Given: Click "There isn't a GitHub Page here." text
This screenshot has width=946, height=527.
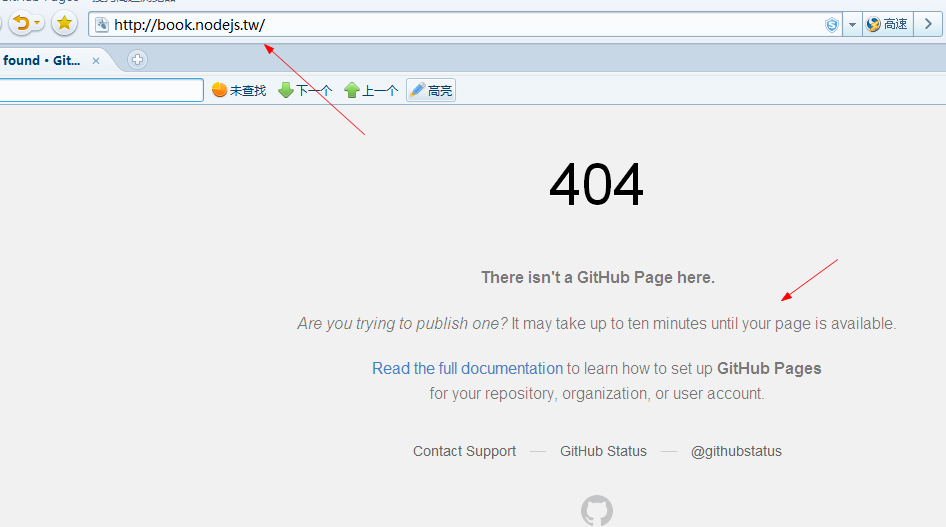Looking at the screenshot, I should (598, 277).
